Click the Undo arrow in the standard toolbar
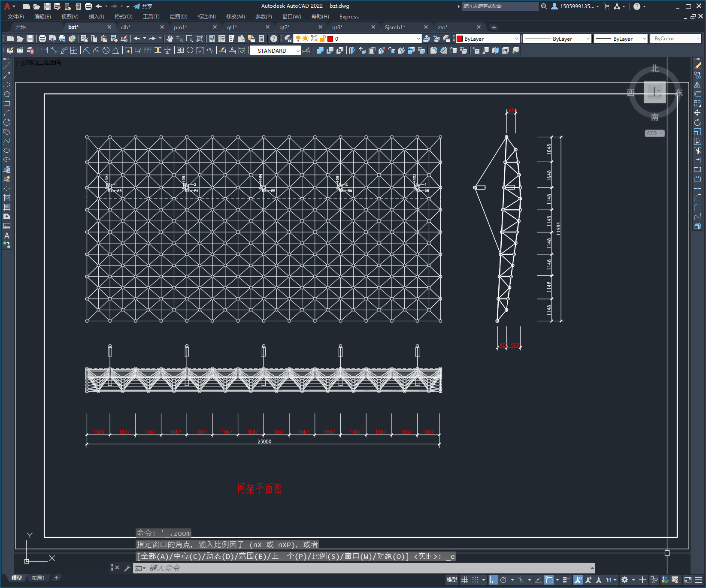Screen dimensions: 706x588 coord(137,39)
